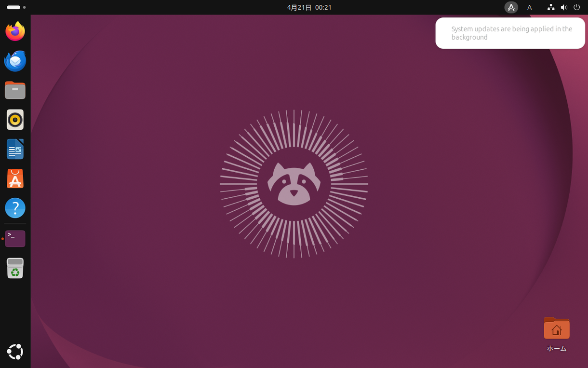
Task: Open the Help question mark icon
Action: [x=15, y=208]
